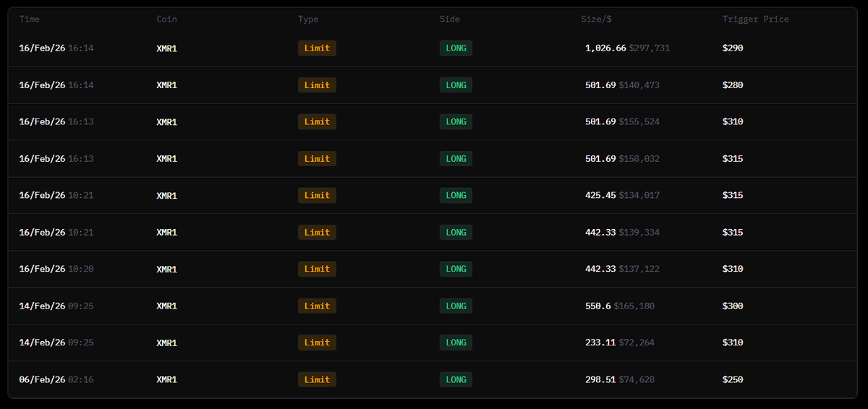Select the 1,026.66 size value

click(605, 48)
